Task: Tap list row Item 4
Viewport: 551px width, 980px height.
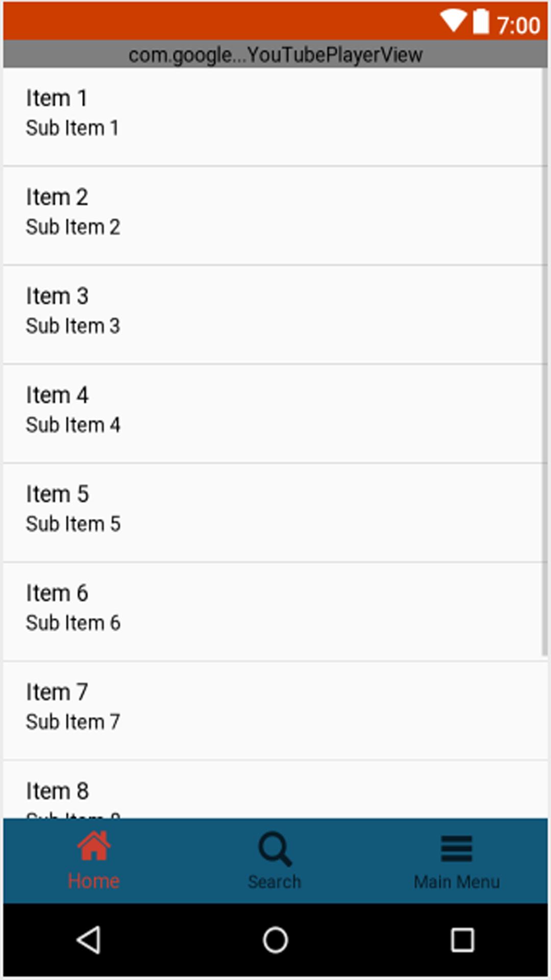Action: click(x=273, y=414)
